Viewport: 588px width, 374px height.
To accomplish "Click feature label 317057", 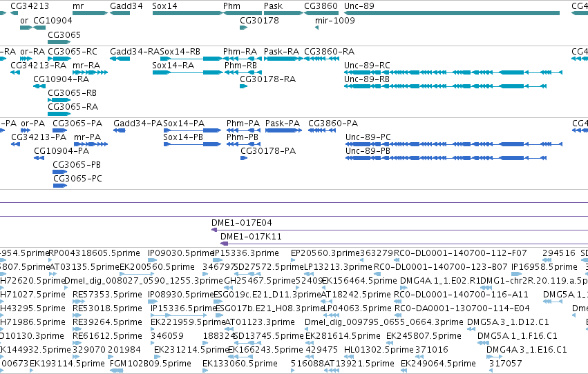I will coord(506,364).
